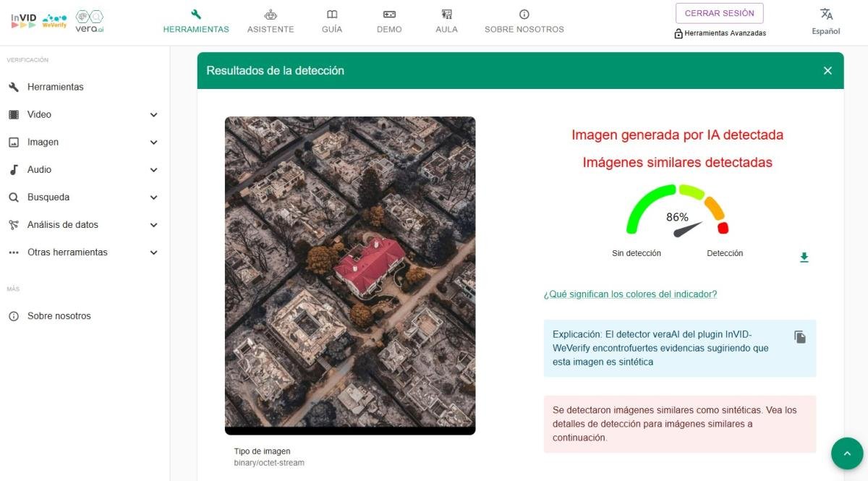Expand the Otras herramientas chevron
The height and width of the screenshot is (481, 868).
pyautogui.click(x=153, y=252)
